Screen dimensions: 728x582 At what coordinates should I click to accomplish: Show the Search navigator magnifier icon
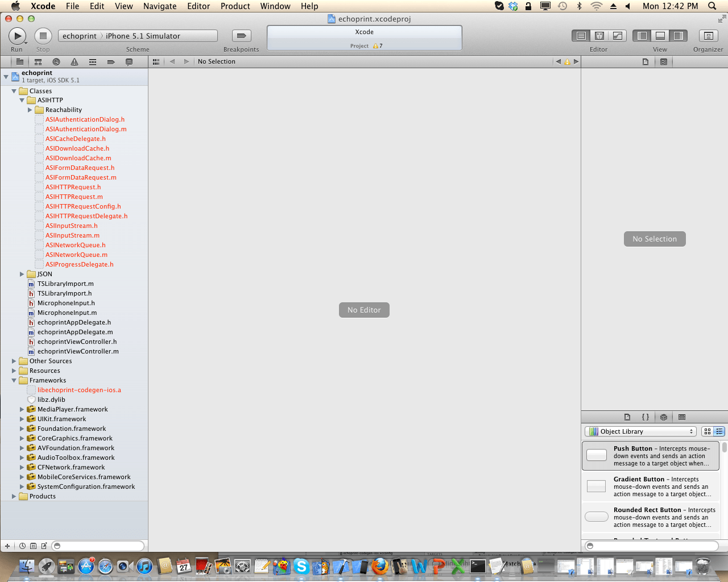(x=56, y=61)
